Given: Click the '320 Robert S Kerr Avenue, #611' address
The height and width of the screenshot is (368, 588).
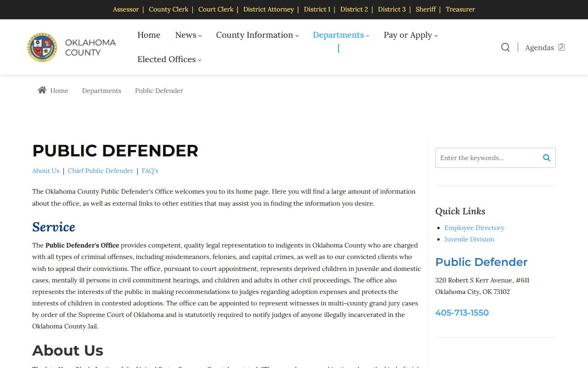Looking at the screenshot, I should click(482, 280).
